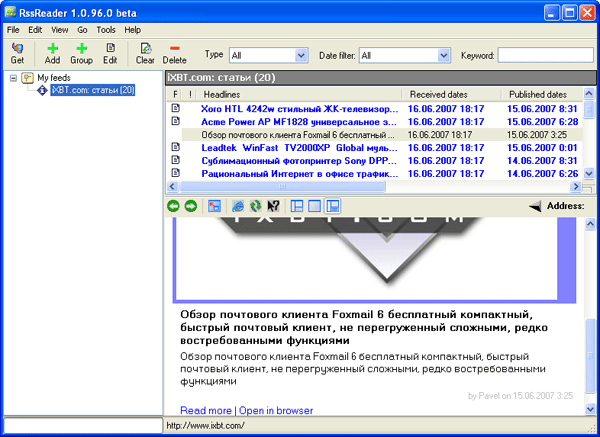The image size is (600, 437).
Task: Click the Get feeds toolbar icon
Action: (17, 54)
